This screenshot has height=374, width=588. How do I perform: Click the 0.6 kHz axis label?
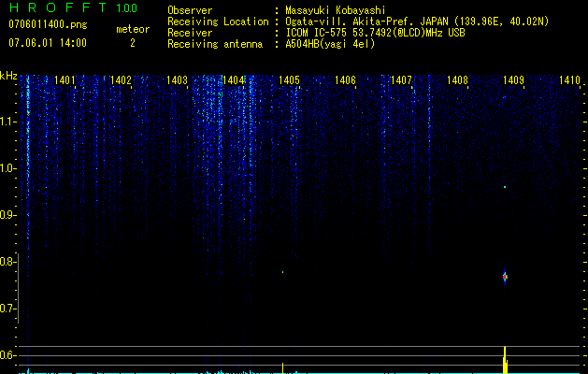tap(7, 355)
